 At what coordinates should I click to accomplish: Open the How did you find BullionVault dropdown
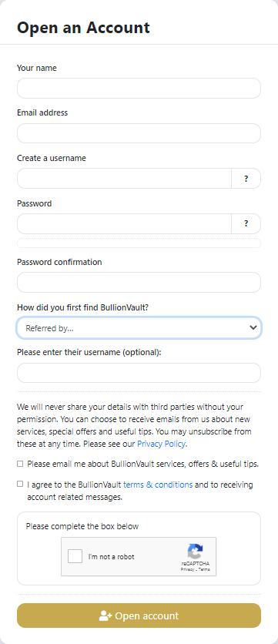point(139,327)
